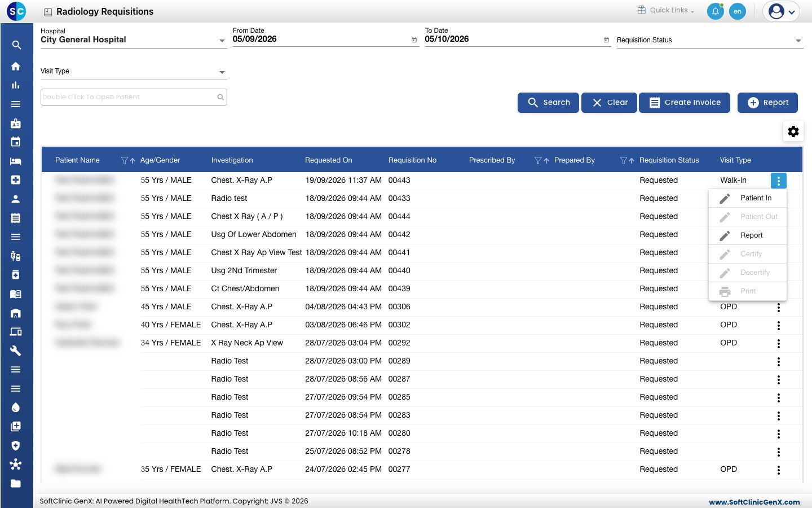This screenshot has height=508, width=812.
Task: Click the blue Report button
Action: click(x=767, y=103)
